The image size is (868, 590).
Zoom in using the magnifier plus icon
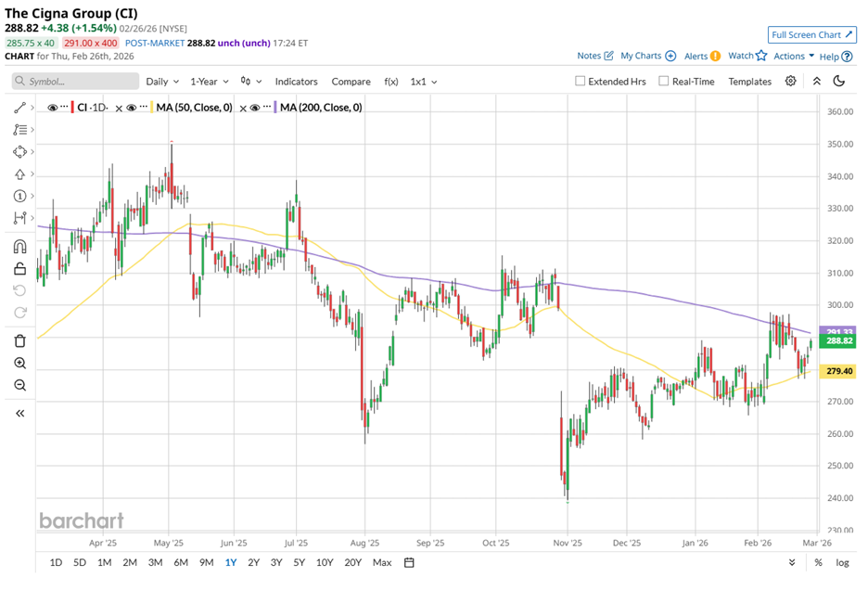point(19,364)
